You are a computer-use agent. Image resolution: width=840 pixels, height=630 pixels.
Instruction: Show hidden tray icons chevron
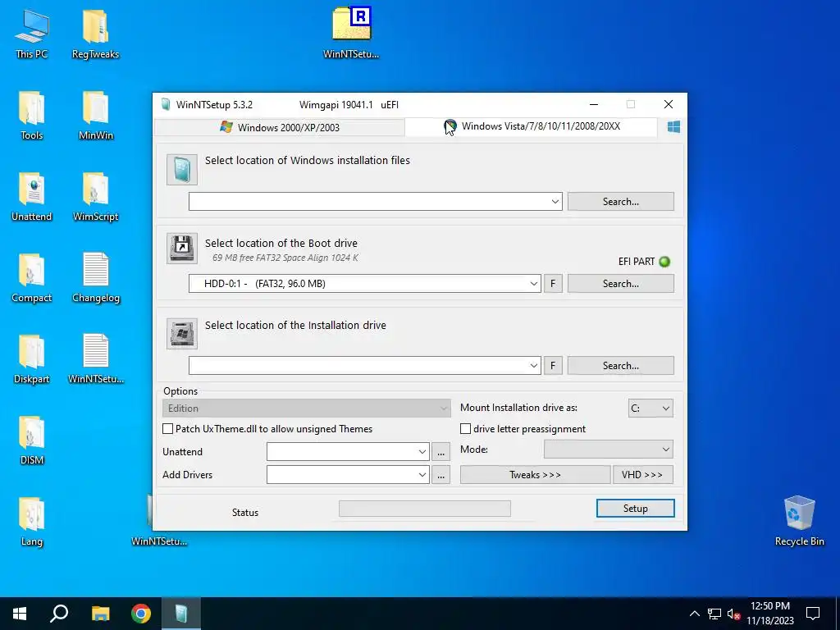(x=694, y=614)
